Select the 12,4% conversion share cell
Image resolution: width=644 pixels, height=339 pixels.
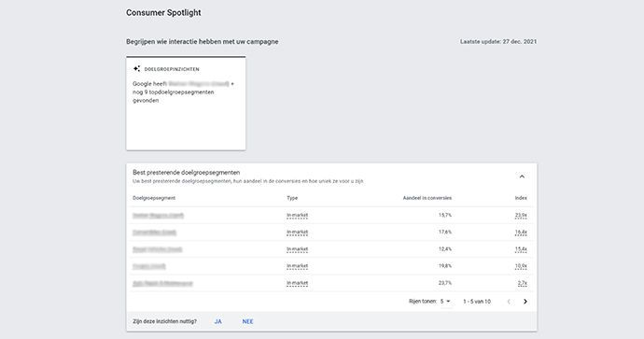[x=445, y=249]
